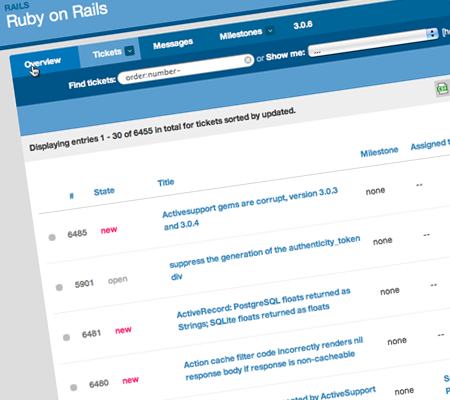Click the gray status dot for ticket 6480

[x=74, y=387]
